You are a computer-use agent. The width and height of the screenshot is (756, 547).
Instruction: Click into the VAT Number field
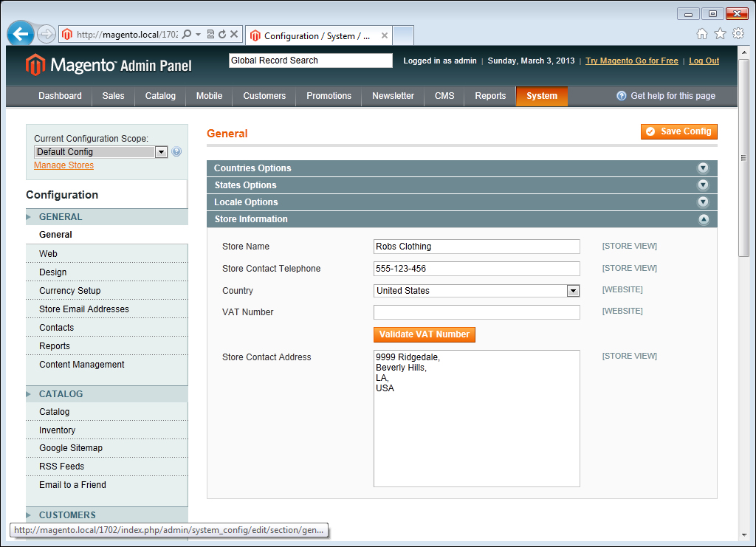click(x=476, y=312)
